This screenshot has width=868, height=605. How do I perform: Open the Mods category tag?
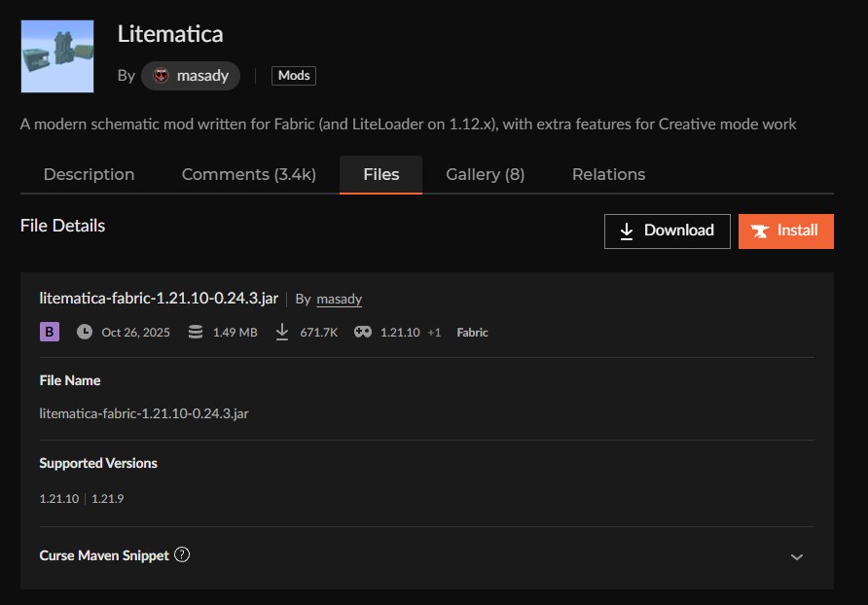click(x=293, y=76)
